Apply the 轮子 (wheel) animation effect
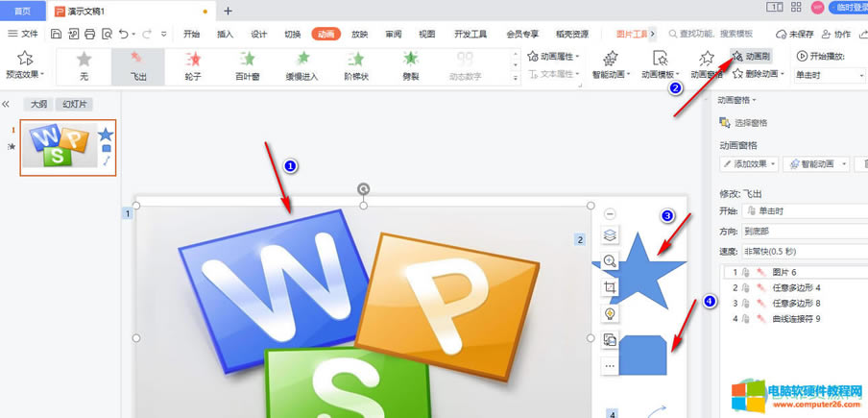Screen dimensions: 868x418 click(x=193, y=65)
